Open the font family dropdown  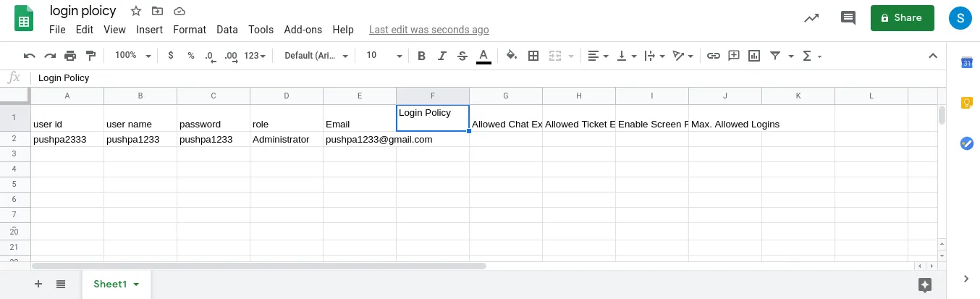pos(316,56)
